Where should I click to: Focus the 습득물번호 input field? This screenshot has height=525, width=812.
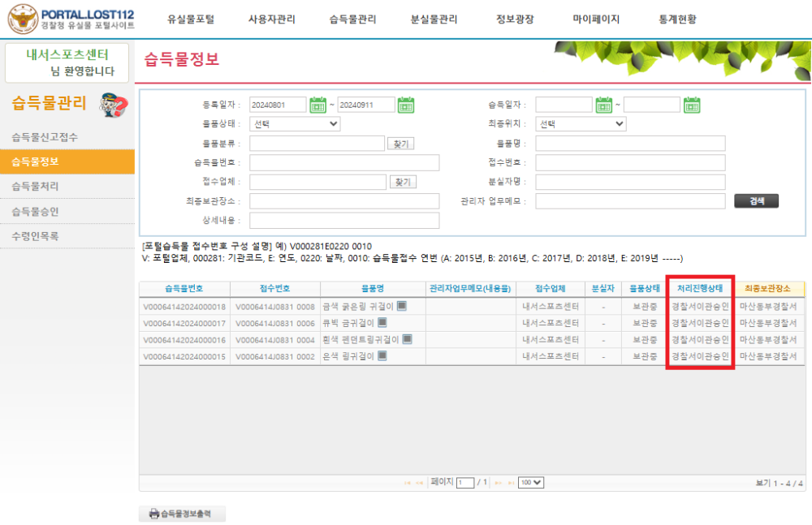(x=344, y=162)
